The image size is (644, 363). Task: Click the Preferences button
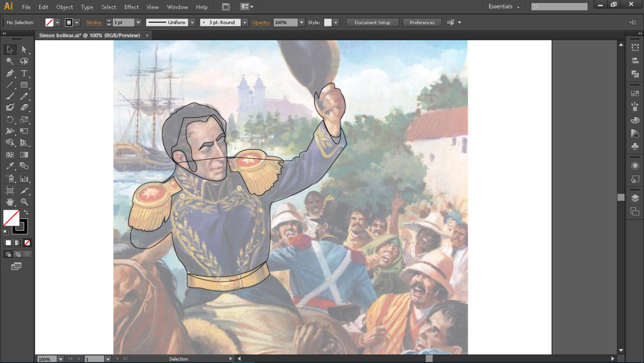[422, 23]
